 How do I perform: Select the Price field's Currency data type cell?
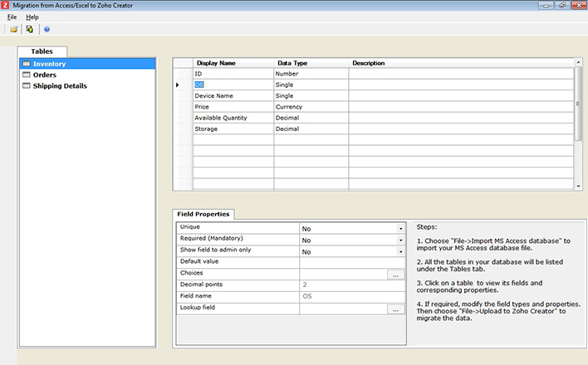(311, 107)
